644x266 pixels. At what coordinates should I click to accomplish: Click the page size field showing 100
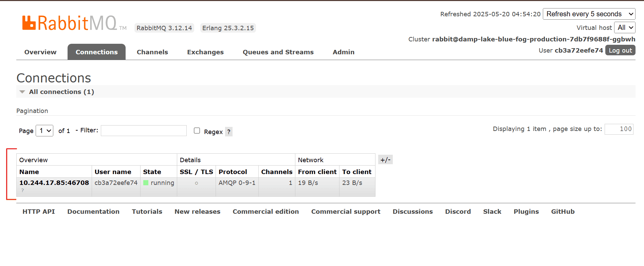pos(619,129)
